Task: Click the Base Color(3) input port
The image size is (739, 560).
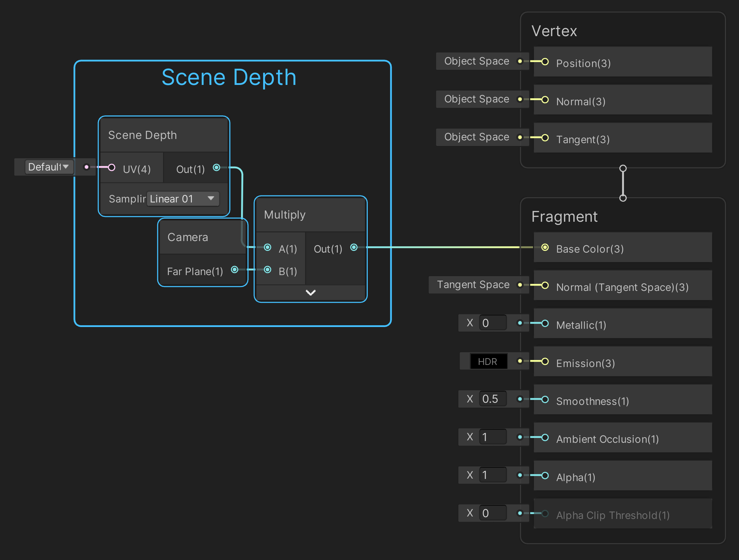Action: click(545, 247)
